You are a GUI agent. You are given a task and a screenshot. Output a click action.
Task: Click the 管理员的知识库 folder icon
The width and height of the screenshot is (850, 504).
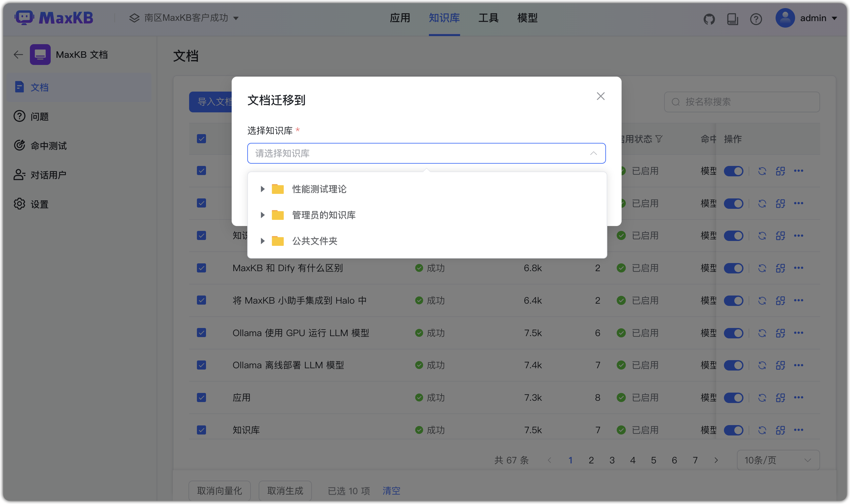pos(277,215)
